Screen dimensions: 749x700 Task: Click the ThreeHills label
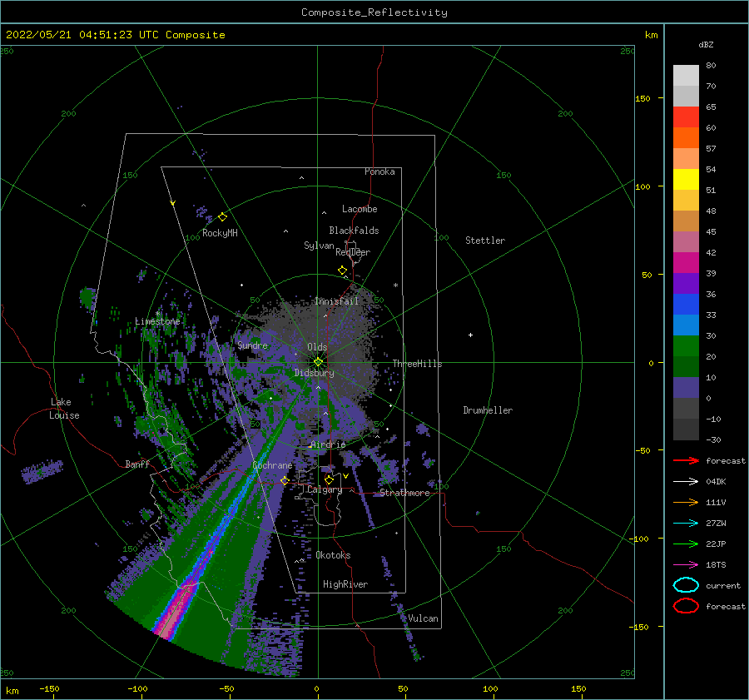417,364
